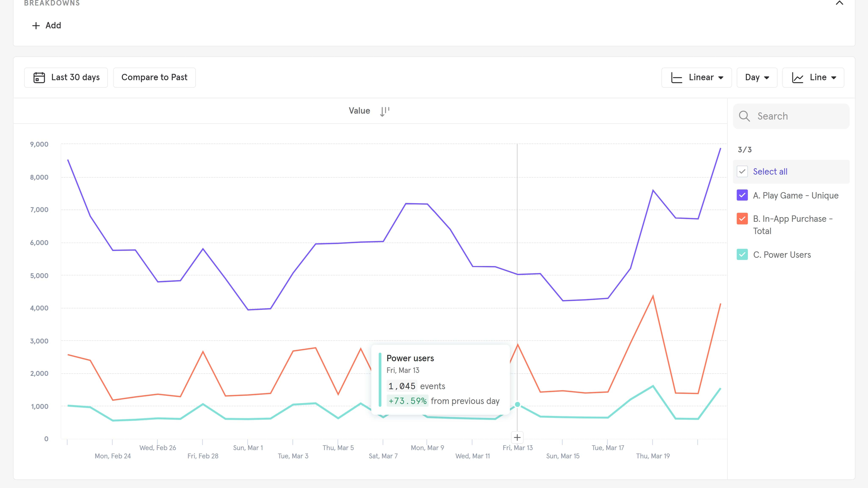
Task: Click the plus annotation marker at Fri, Mar 13
Action: (517, 437)
